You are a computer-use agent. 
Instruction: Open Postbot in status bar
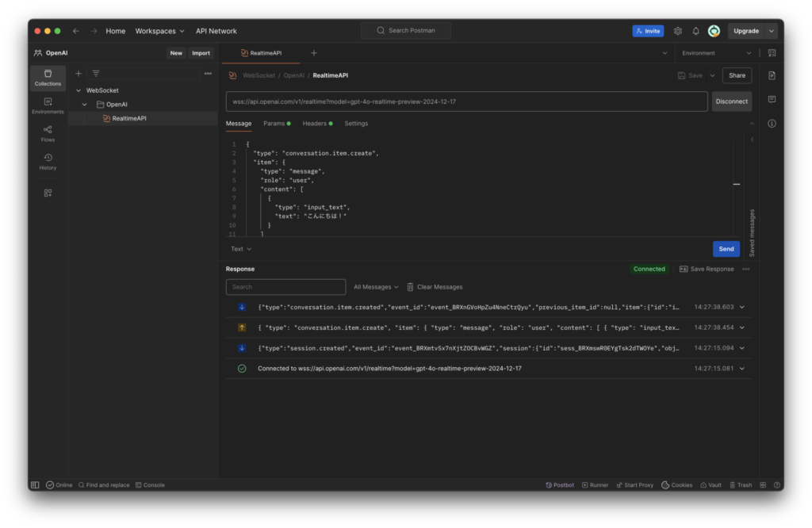560,485
